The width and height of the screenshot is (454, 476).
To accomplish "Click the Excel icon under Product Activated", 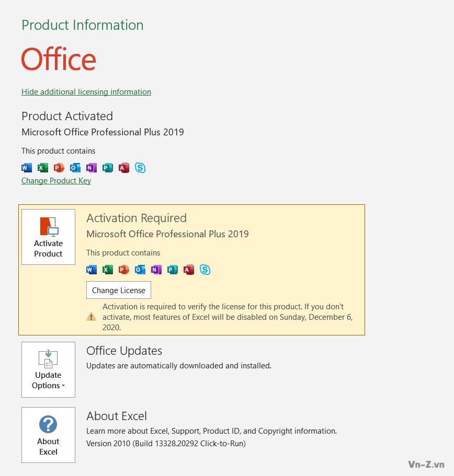I will 43,168.
